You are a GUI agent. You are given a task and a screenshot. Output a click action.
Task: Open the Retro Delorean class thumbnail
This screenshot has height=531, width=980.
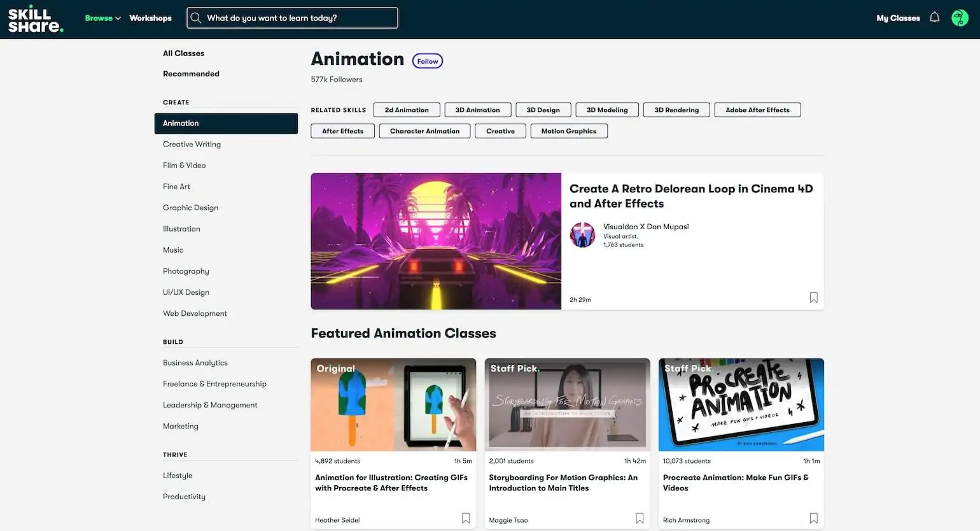point(436,241)
